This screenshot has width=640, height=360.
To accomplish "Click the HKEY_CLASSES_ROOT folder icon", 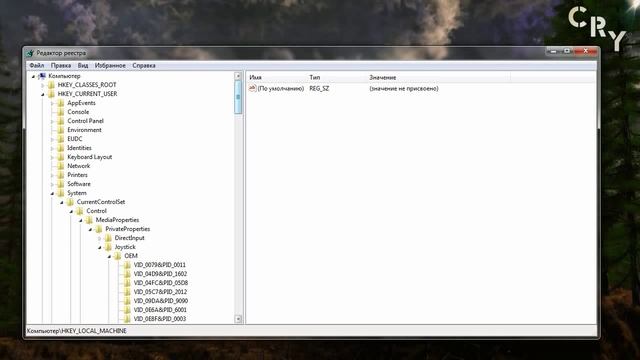I will (x=51, y=85).
